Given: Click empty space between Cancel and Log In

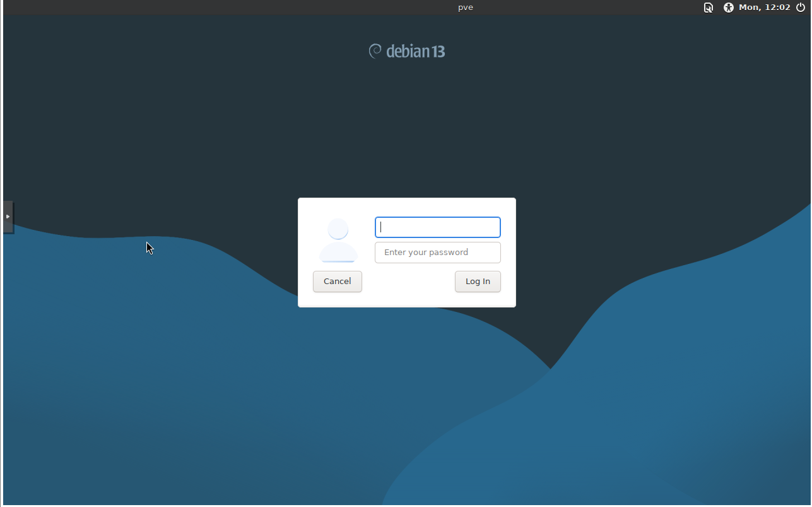Looking at the screenshot, I should point(408,282).
